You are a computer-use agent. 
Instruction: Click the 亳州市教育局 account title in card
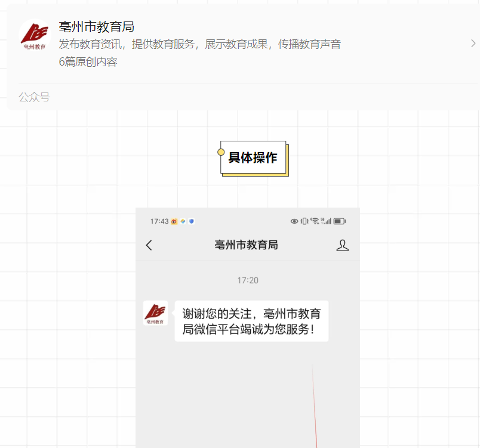point(97,27)
